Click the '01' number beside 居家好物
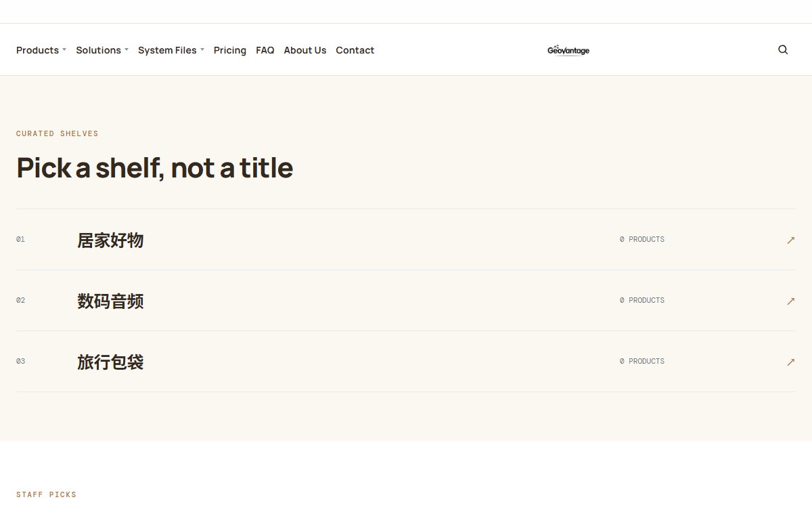Image resolution: width=812 pixels, height=508 pixels. tap(20, 239)
